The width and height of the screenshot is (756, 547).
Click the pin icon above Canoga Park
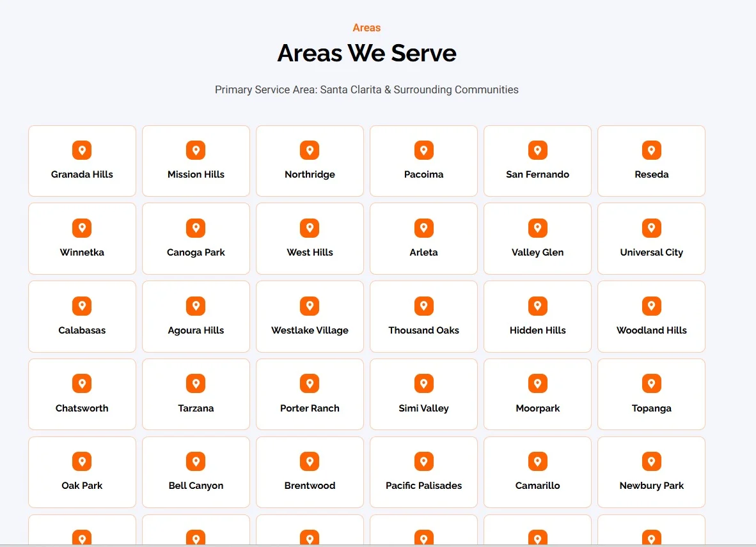(196, 227)
